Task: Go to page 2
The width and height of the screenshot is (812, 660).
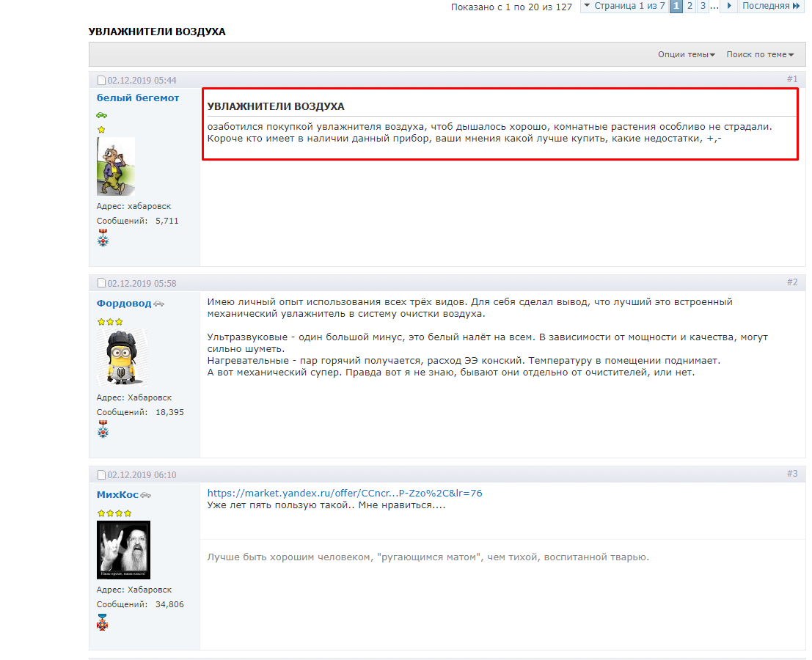Action: [x=690, y=6]
